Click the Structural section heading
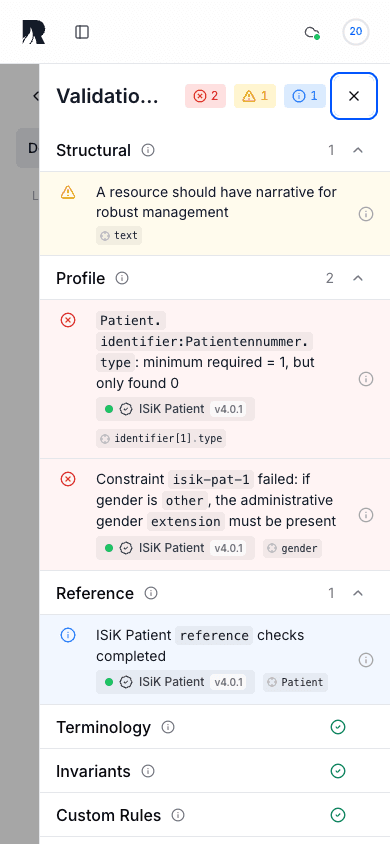This screenshot has width=390, height=844. tap(94, 150)
